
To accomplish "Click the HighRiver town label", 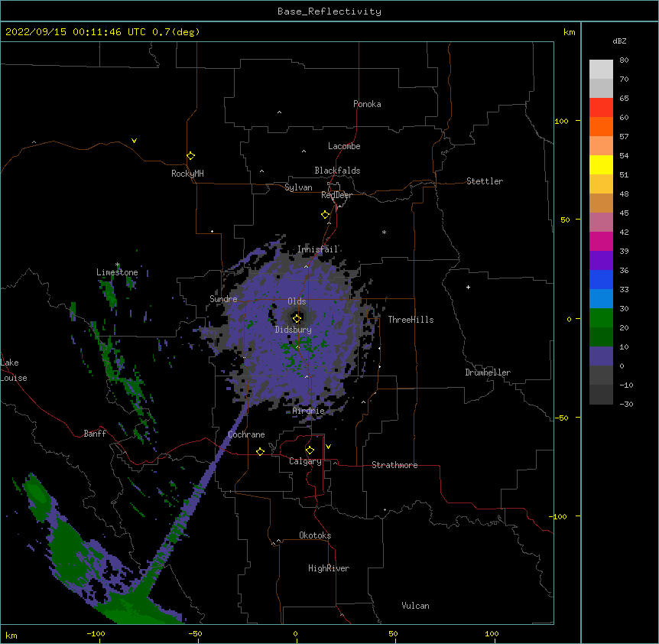I will click(x=329, y=568).
